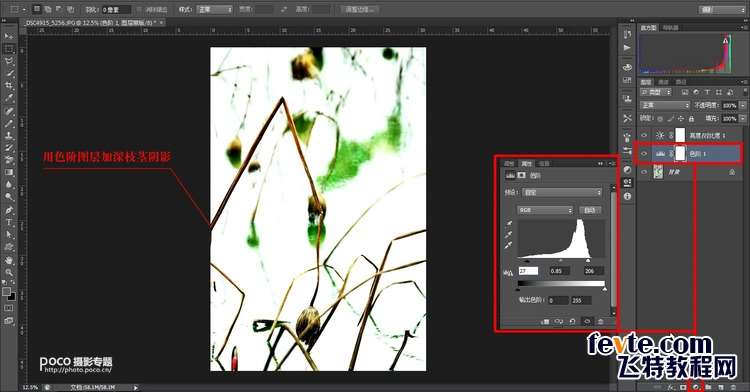The image size is (750, 392).
Task: Open the RGB channel dropdown
Action: point(545,210)
